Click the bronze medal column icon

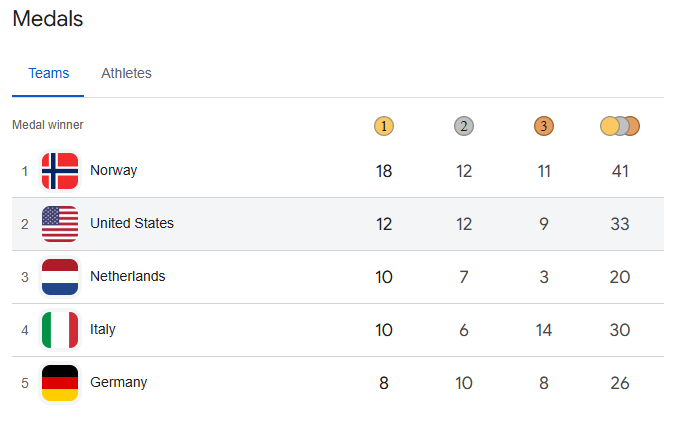(x=543, y=126)
